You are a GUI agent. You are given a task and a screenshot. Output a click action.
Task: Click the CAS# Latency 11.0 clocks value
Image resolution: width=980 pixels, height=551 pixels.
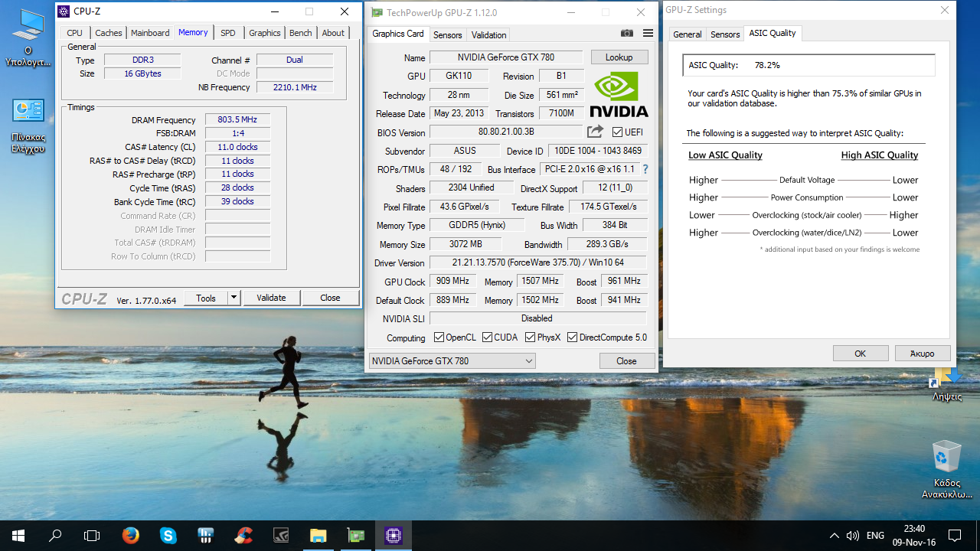coord(237,147)
